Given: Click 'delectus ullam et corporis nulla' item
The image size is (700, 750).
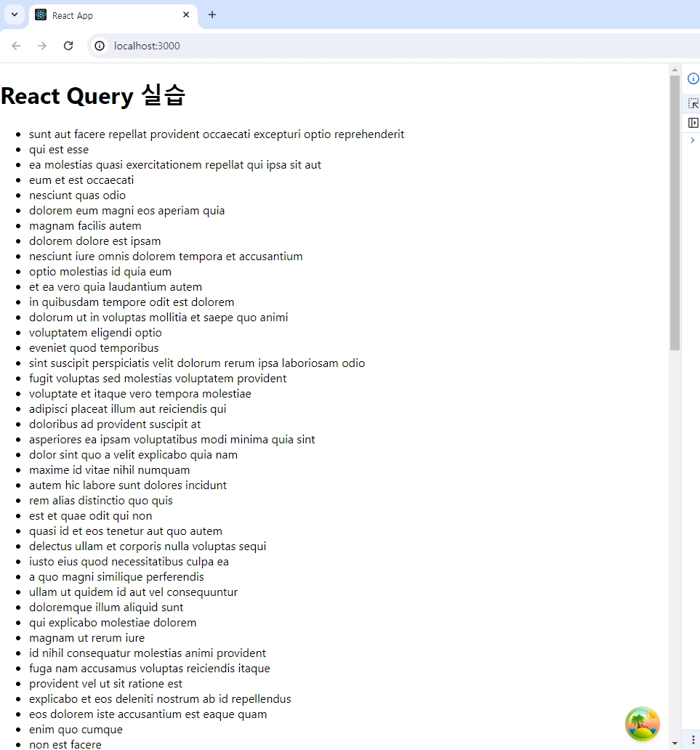Looking at the screenshot, I should [148, 547].
